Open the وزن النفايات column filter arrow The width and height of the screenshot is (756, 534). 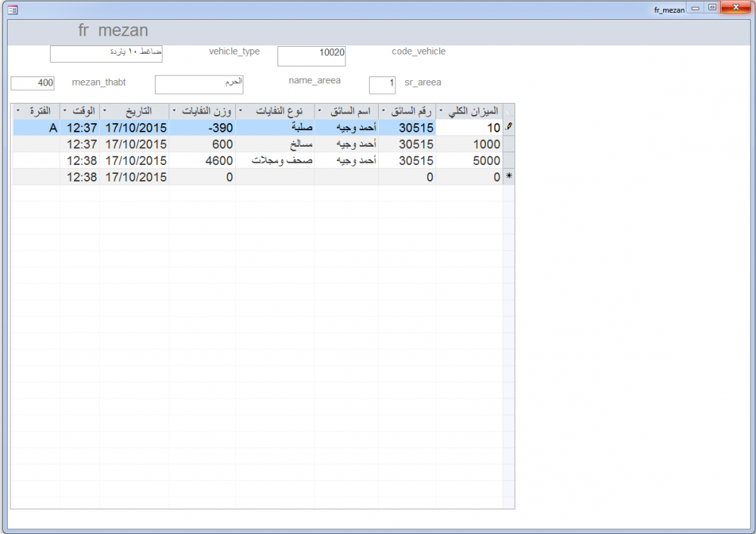click(x=174, y=110)
